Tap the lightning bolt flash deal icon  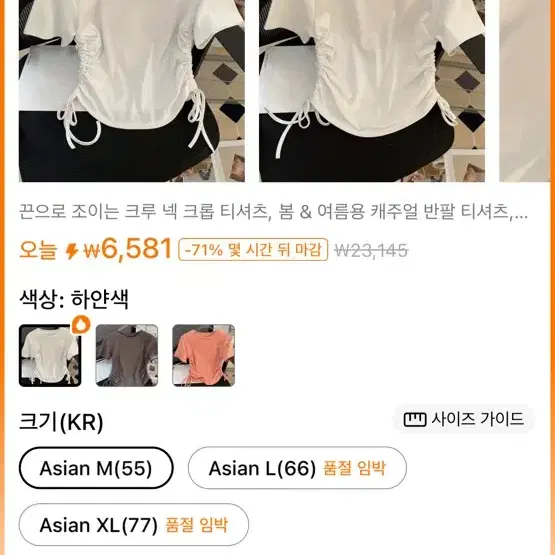pyautogui.click(x=72, y=251)
